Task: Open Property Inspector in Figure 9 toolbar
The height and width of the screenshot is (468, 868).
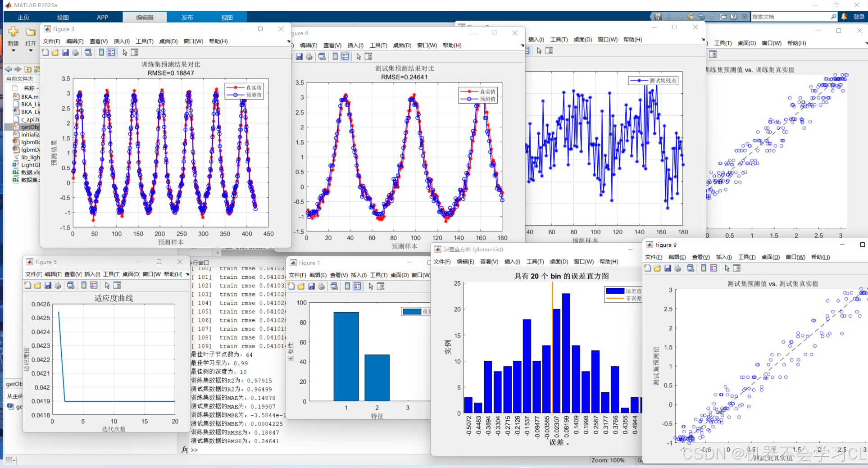Action: click(737, 268)
